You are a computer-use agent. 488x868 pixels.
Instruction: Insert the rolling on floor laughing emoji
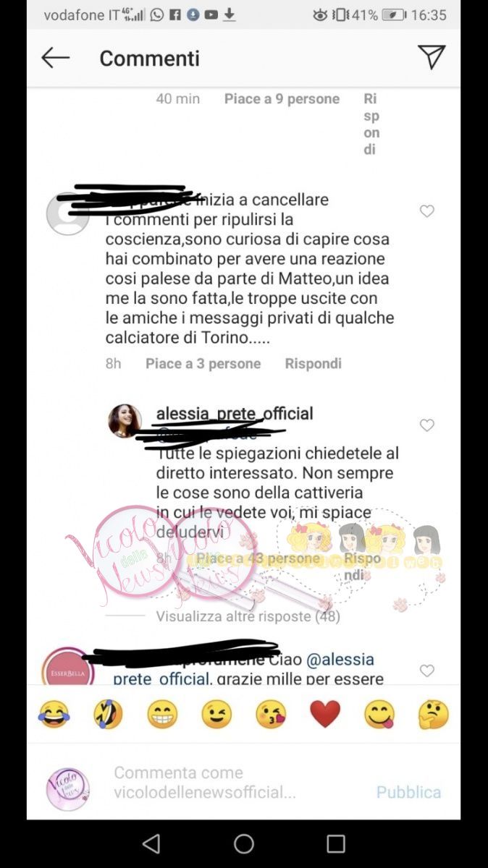tap(108, 715)
